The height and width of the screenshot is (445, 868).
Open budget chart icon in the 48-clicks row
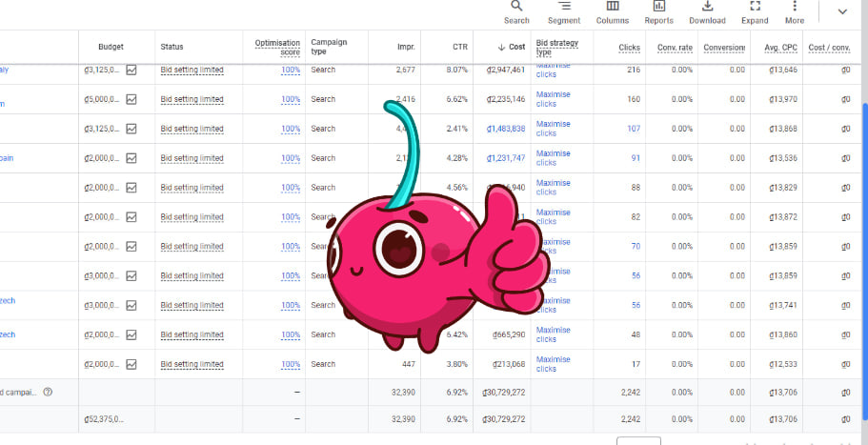pos(131,334)
